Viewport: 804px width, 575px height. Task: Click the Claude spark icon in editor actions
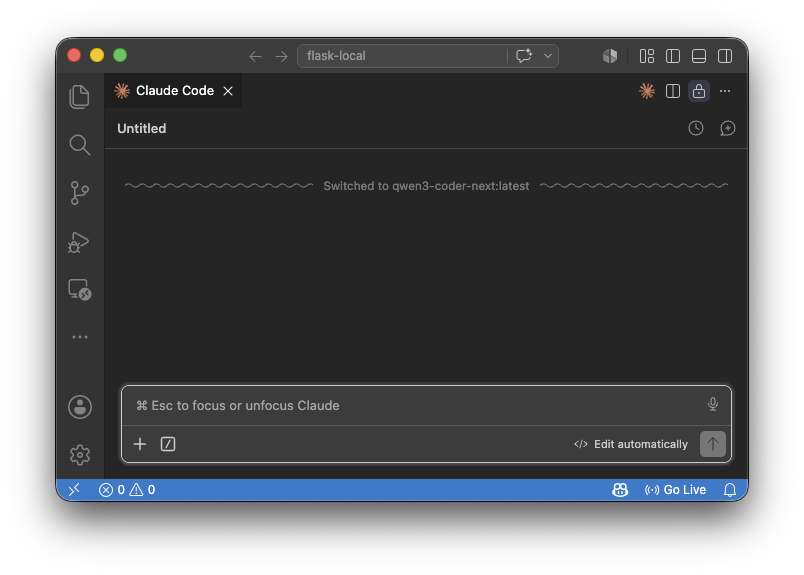click(x=647, y=91)
